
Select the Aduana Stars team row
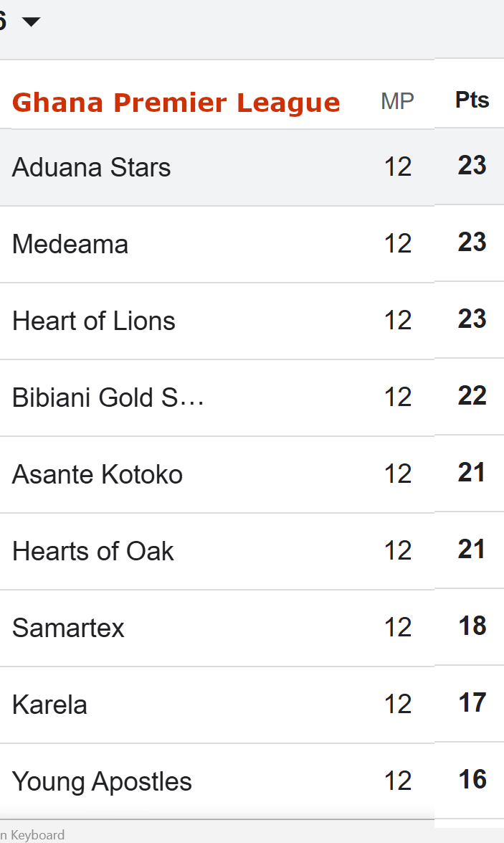point(91,168)
